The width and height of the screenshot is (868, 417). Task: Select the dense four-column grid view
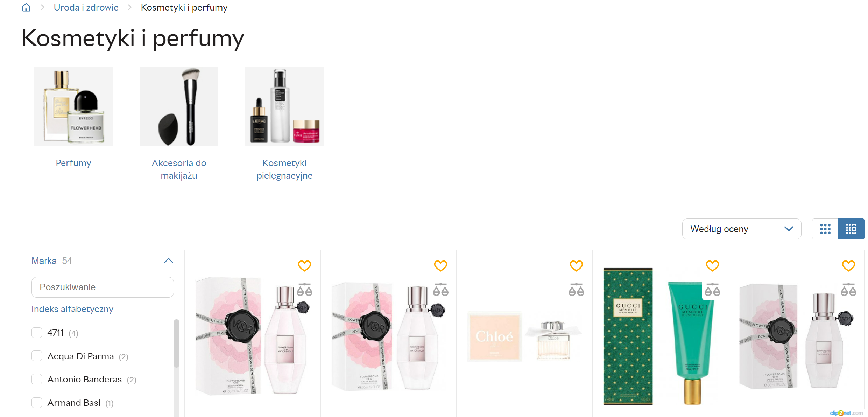pyautogui.click(x=851, y=229)
